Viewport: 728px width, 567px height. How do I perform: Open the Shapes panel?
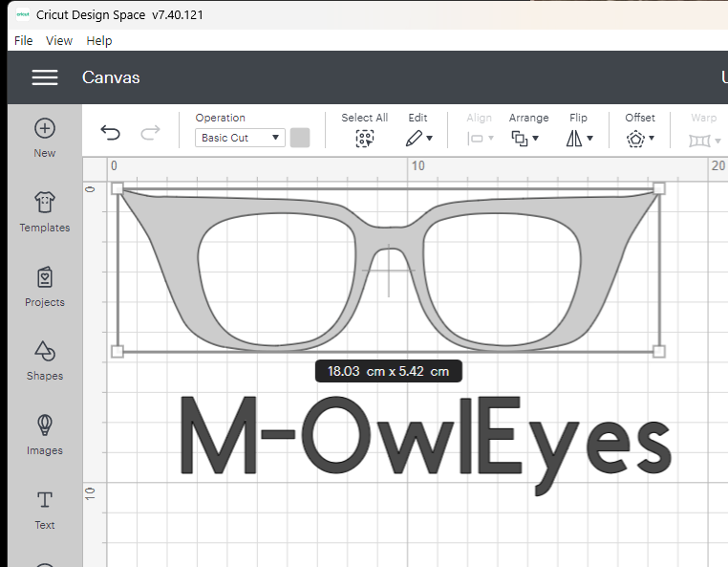45,352
